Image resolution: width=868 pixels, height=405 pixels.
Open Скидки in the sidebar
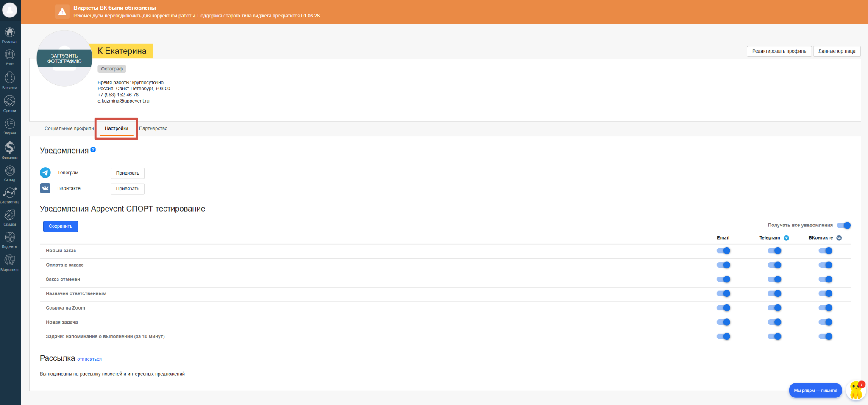point(10,218)
